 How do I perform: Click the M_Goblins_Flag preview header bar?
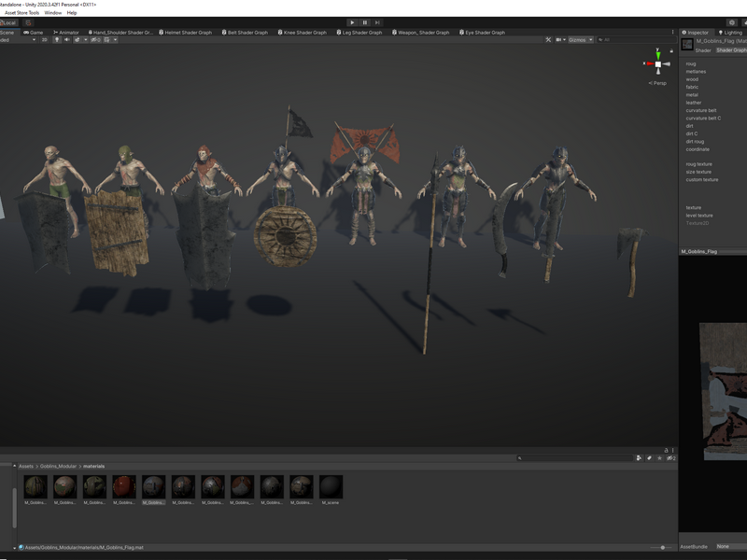point(712,251)
